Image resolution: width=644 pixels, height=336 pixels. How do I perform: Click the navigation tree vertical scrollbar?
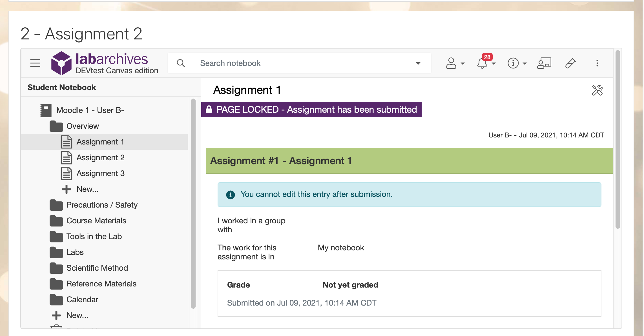tap(193, 203)
